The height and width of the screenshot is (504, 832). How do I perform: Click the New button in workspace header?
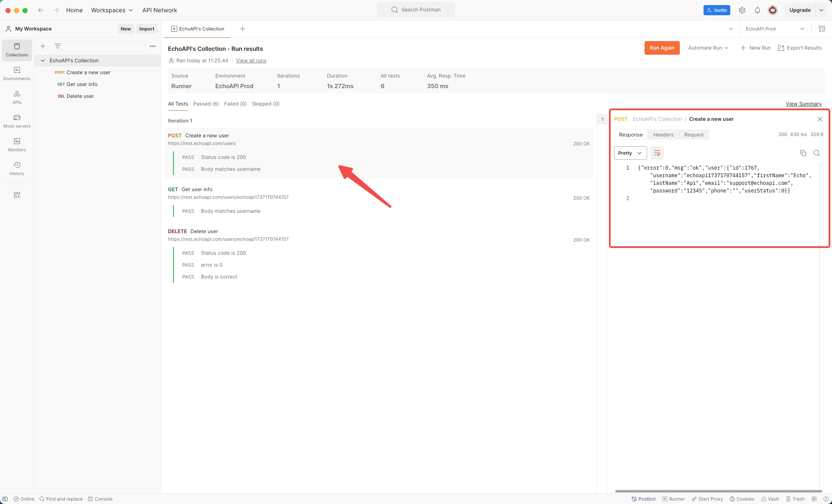[x=126, y=29]
